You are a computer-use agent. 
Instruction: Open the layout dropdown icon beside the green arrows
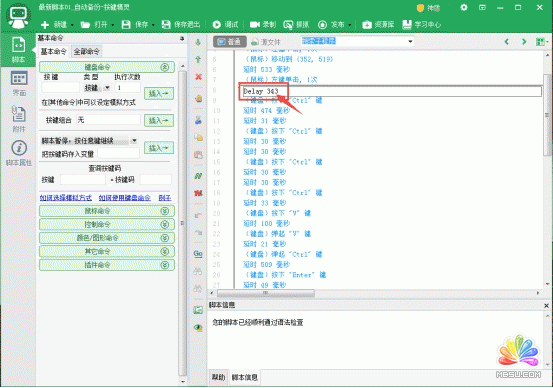[x=542, y=42]
